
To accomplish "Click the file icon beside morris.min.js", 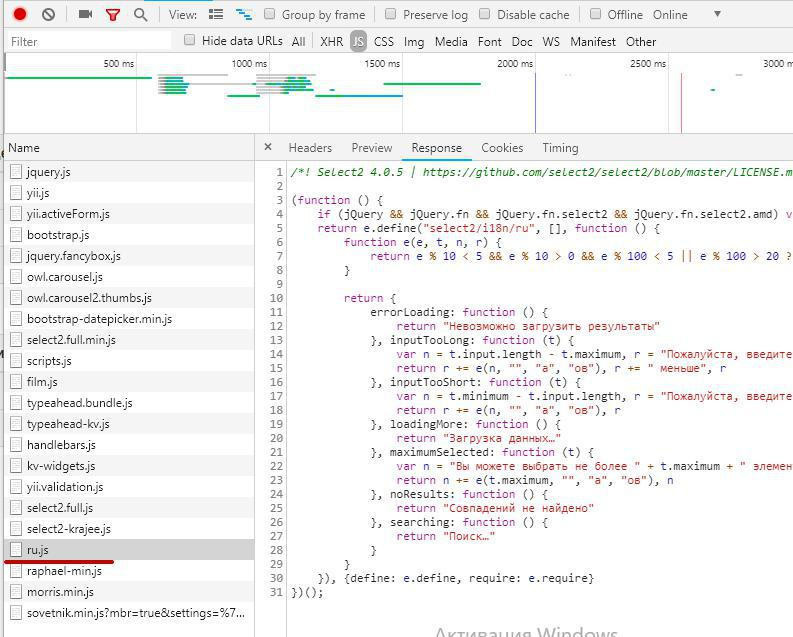I will point(16,592).
